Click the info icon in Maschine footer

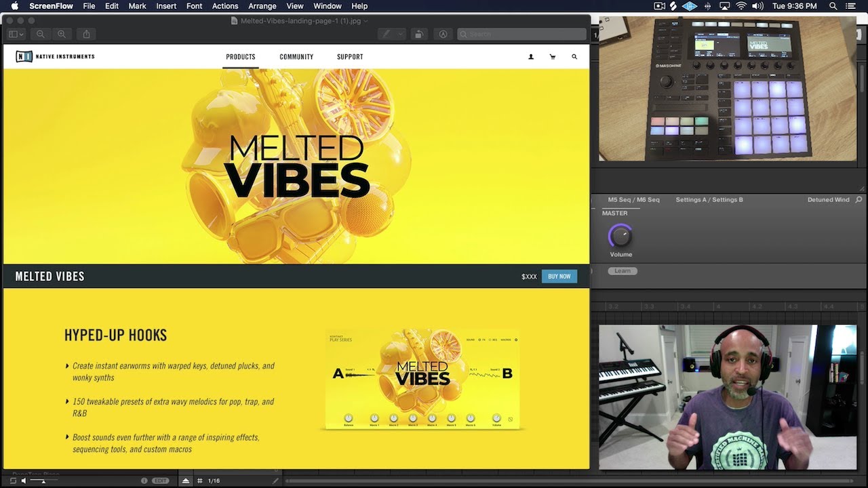(144, 481)
